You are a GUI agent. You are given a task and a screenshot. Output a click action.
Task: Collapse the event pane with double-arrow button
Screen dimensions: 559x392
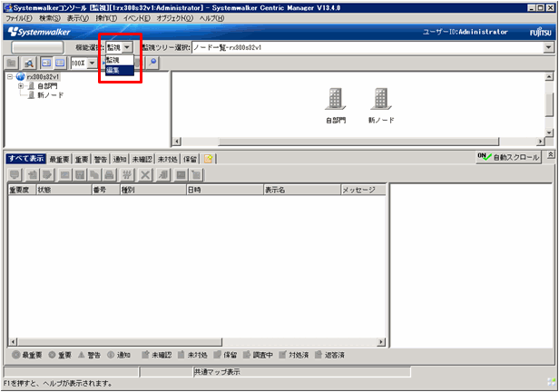[x=551, y=154]
